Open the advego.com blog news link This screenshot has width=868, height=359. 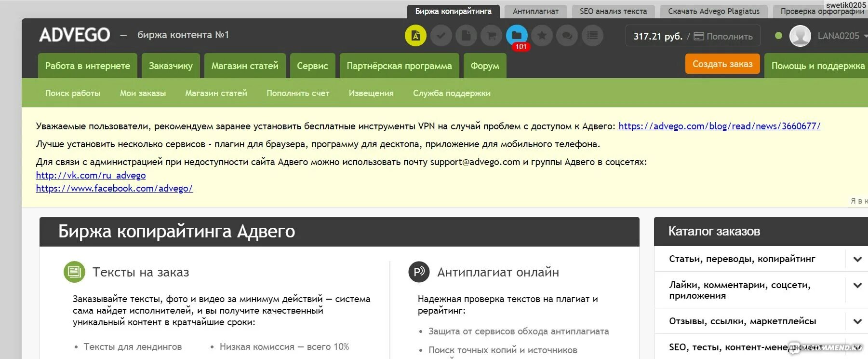pyautogui.click(x=720, y=126)
